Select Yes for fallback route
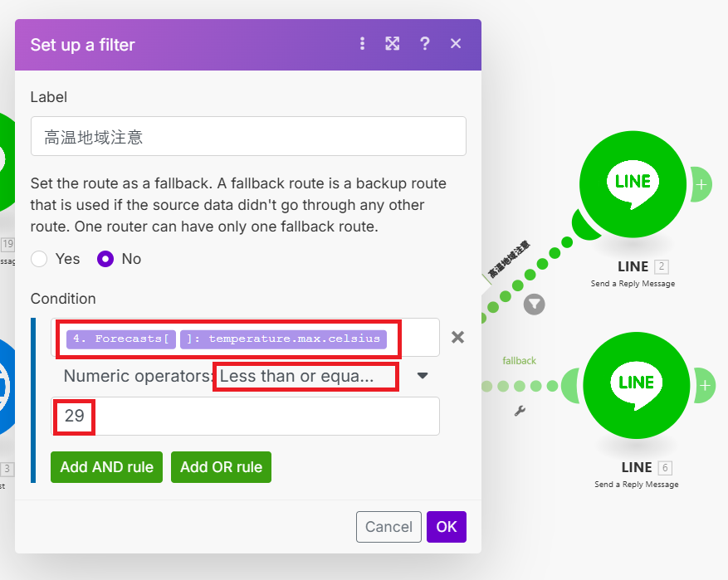The width and height of the screenshot is (728, 580). tap(39, 259)
